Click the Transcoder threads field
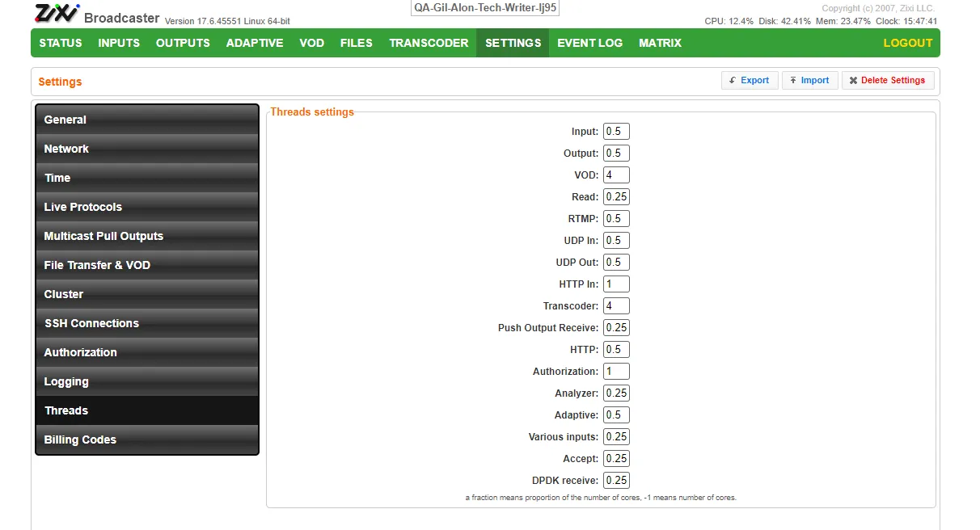The image size is (980, 530). tap(616, 306)
